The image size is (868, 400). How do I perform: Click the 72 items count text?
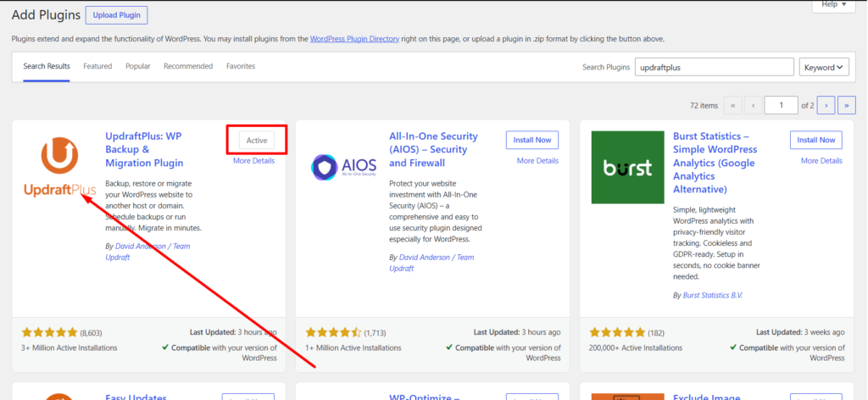pyautogui.click(x=704, y=106)
